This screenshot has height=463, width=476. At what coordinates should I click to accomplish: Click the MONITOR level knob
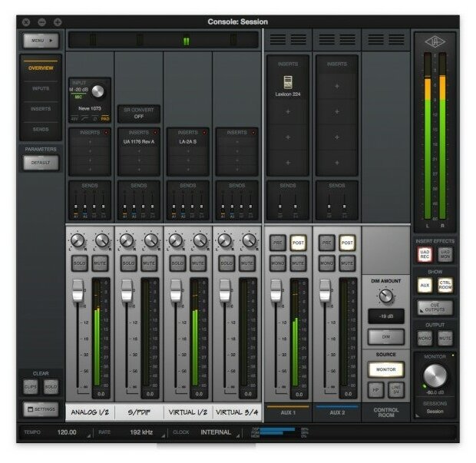pyautogui.click(x=435, y=376)
